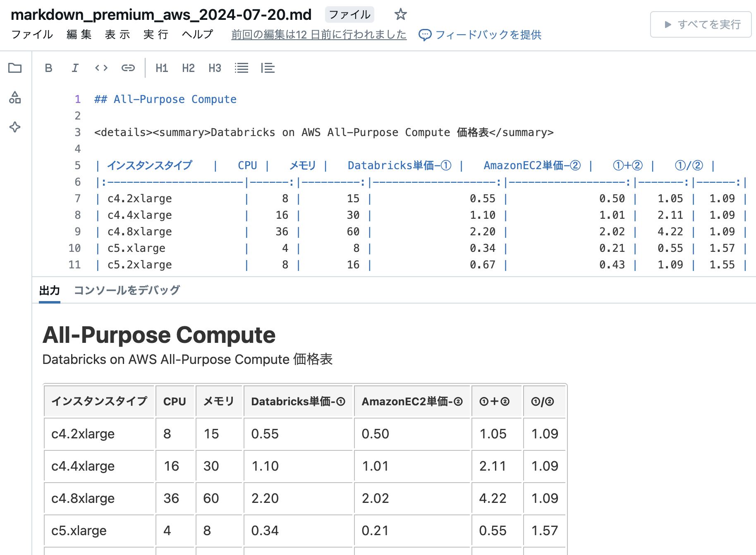Open the 表示 menu

pyautogui.click(x=117, y=34)
